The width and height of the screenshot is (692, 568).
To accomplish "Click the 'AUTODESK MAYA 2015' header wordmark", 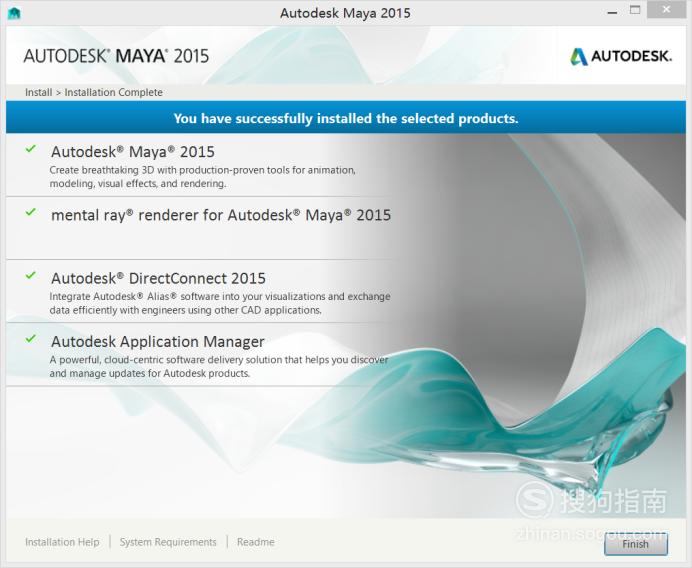I will coord(116,56).
